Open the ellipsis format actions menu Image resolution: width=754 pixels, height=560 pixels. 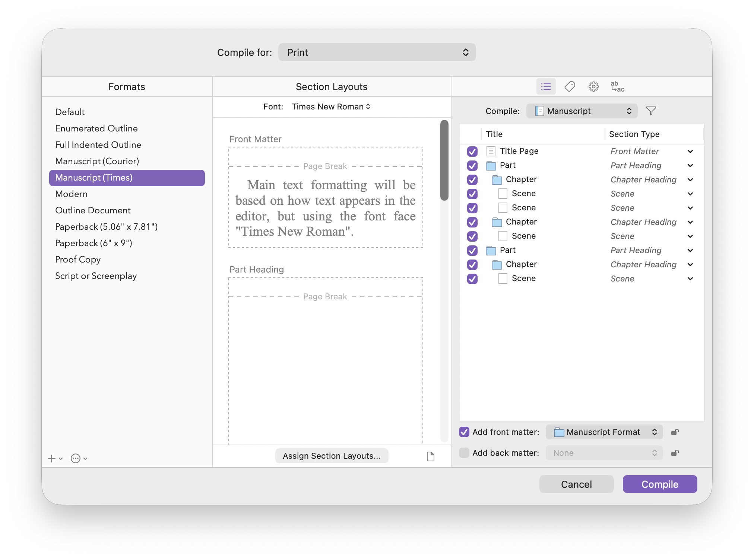(x=76, y=459)
